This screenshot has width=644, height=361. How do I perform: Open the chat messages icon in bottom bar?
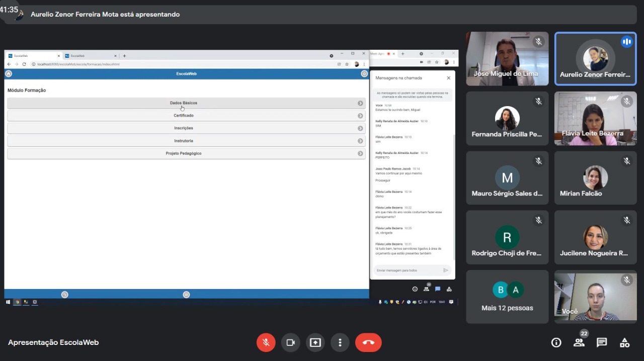pos(601,342)
